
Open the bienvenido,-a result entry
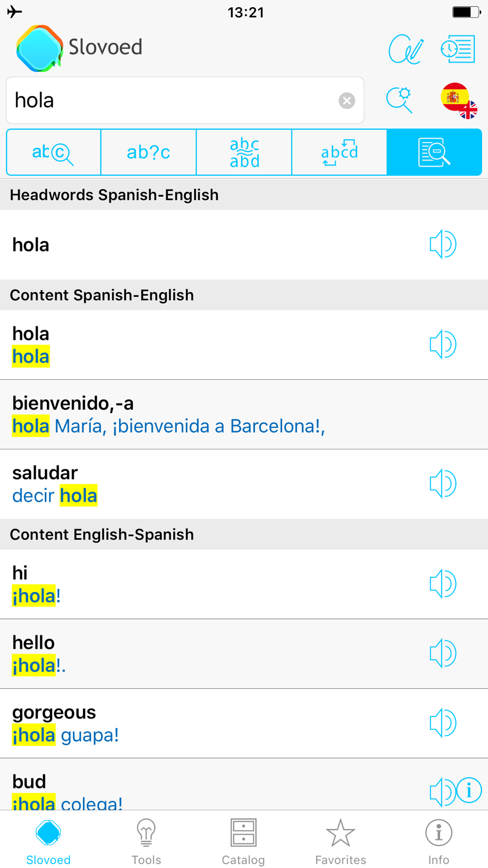pyautogui.click(x=244, y=414)
